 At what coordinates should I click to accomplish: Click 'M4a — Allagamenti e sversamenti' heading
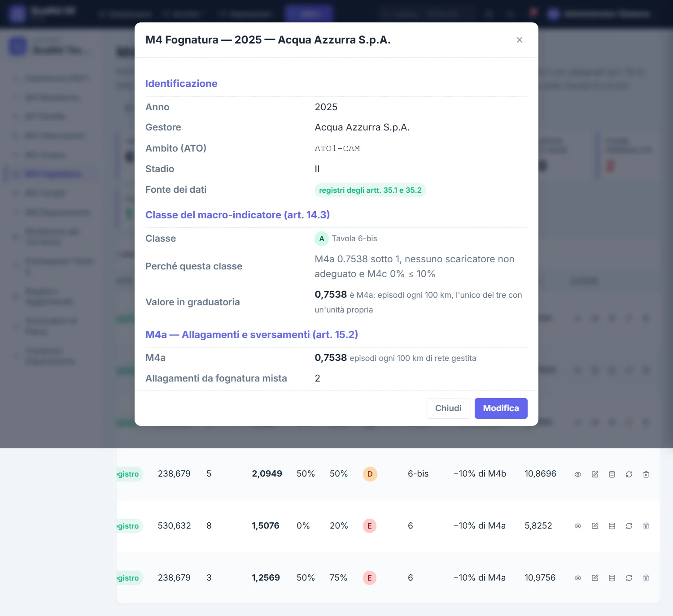[252, 334]
